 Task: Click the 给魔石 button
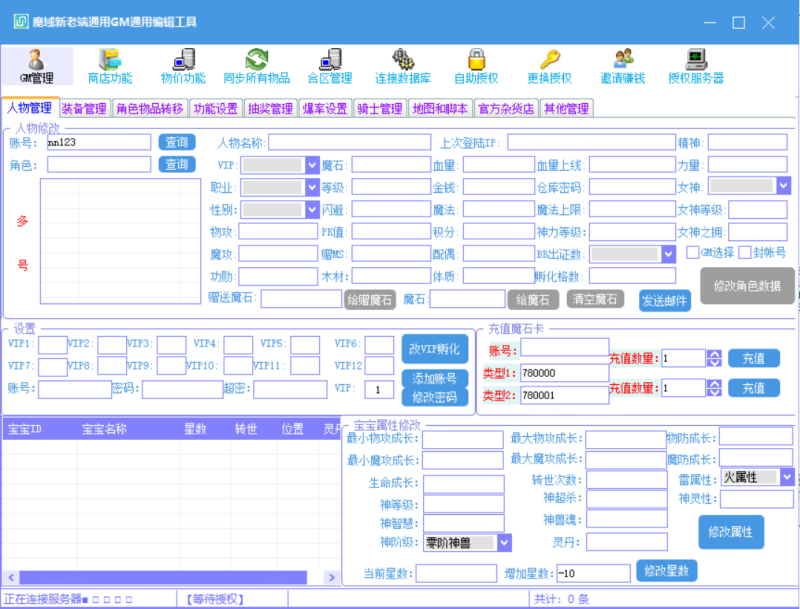click(x=533, y=299)
